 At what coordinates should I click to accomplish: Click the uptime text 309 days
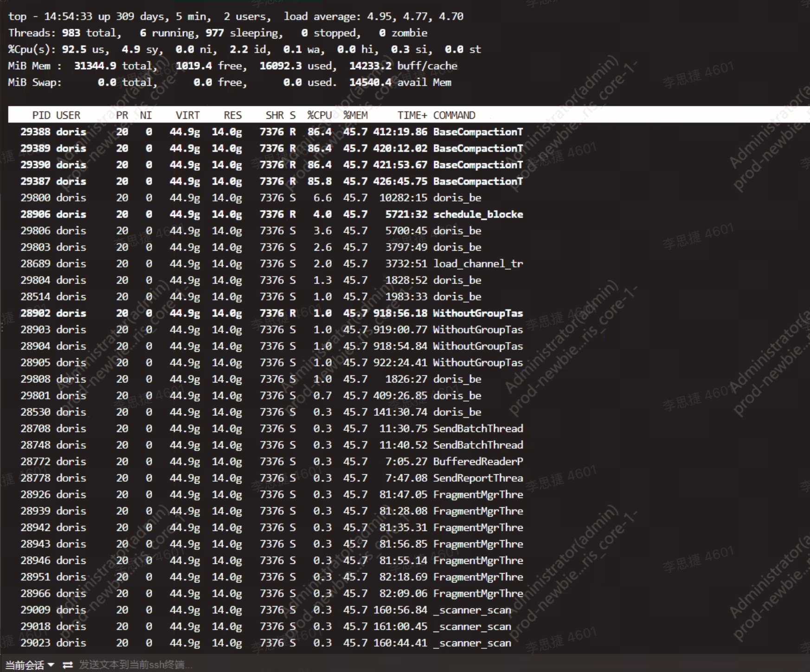[x=140, y=16]
